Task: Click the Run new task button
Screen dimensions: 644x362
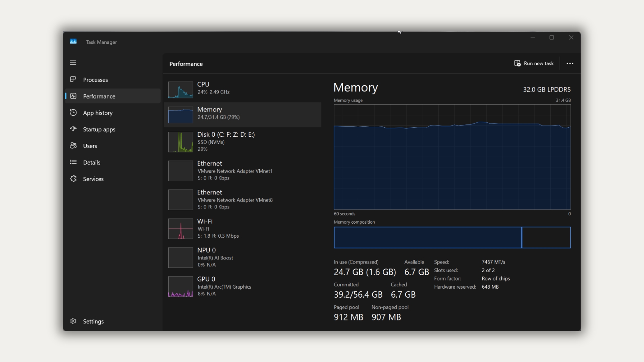Action: (534, 63)
